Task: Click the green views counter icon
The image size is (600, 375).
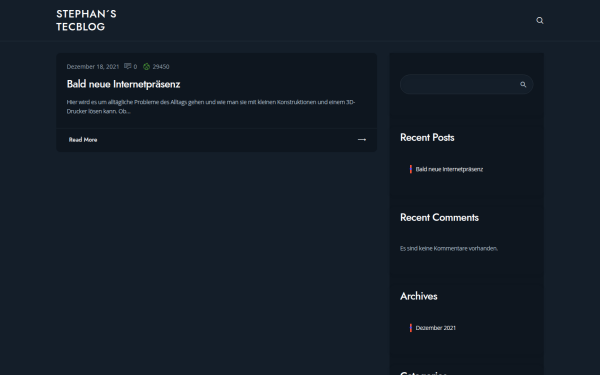Action: coord(146,67)
